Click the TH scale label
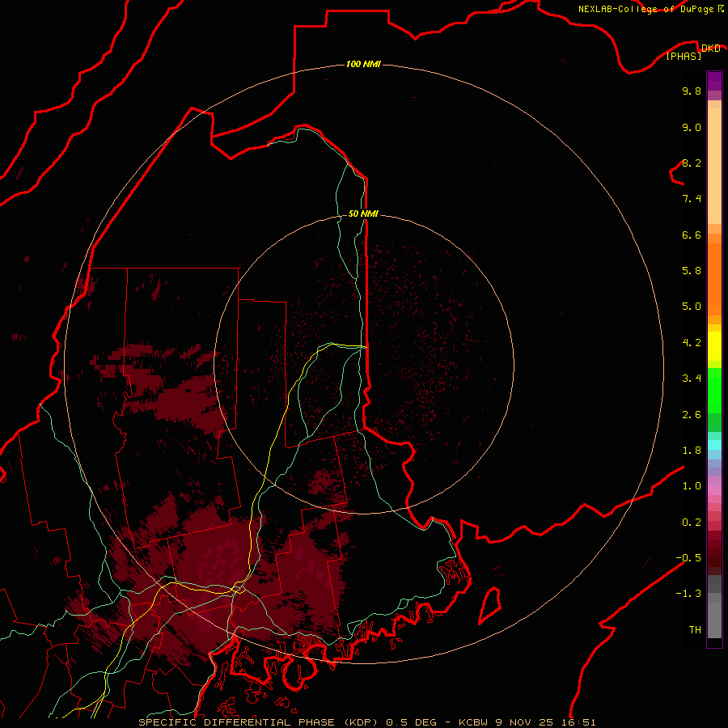Viewport: 728px width, 728px height. point(695,630)
